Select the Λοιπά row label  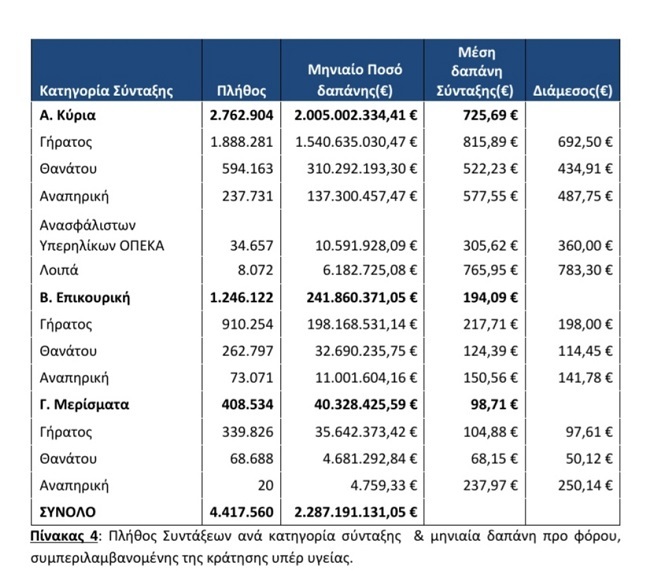pos(59,271)
